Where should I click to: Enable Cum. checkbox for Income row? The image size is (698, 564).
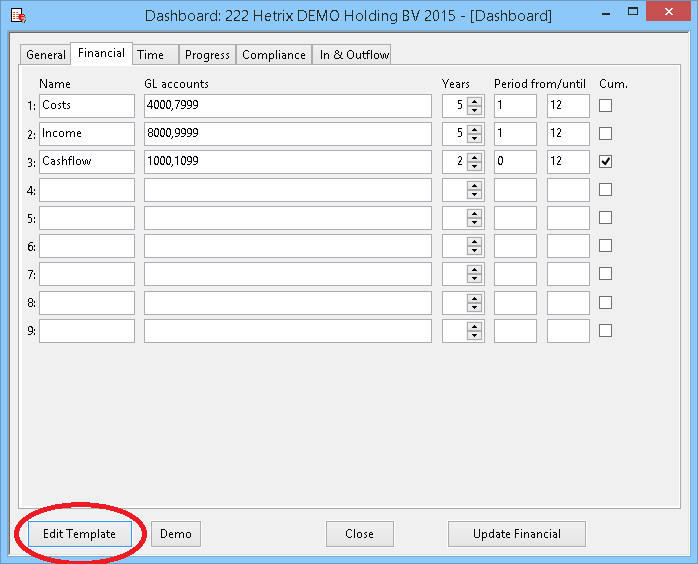[605, 134]
